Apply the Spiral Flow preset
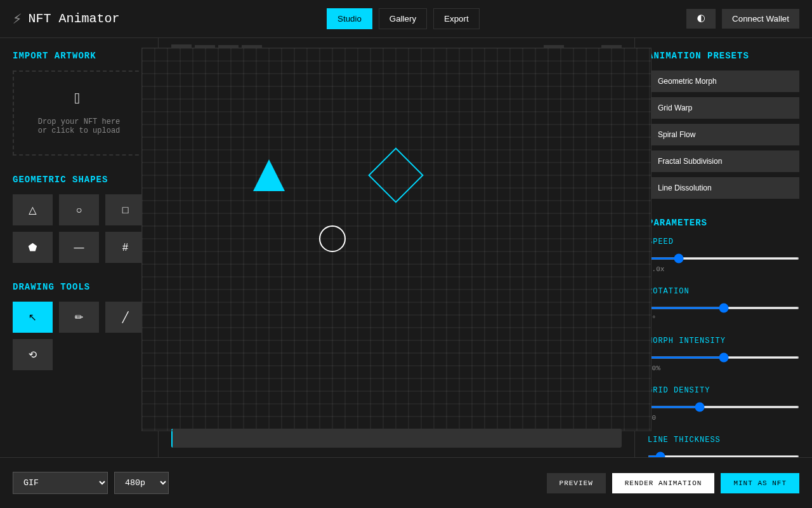Screen dimensions: 812x508 (x=725, y=134)
